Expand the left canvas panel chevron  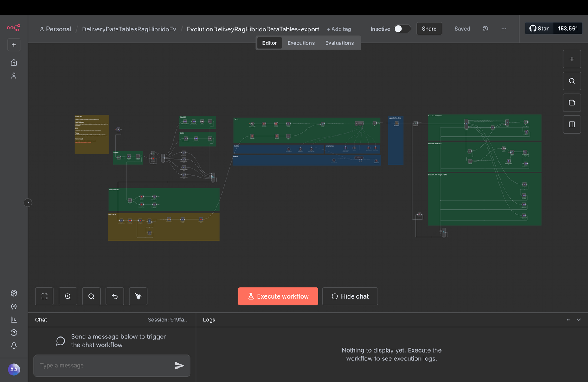28,202
